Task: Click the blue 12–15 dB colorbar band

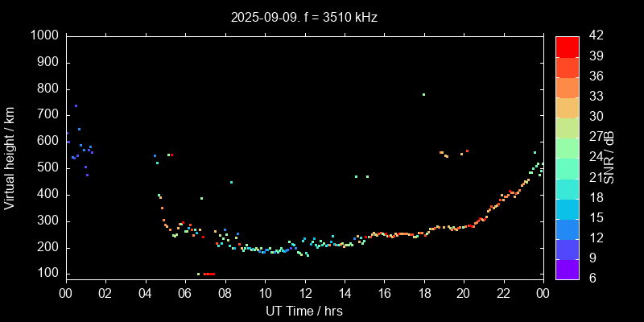Action: click(567, 229)
